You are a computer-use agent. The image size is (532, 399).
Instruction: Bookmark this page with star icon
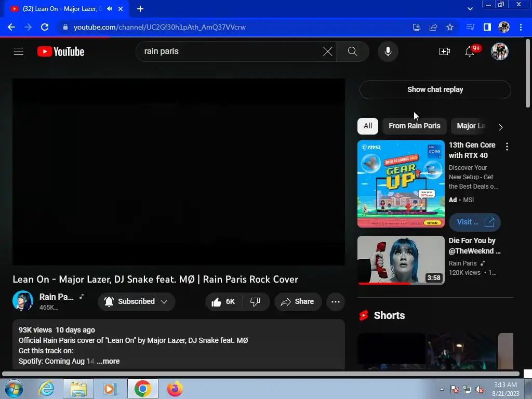450,27
